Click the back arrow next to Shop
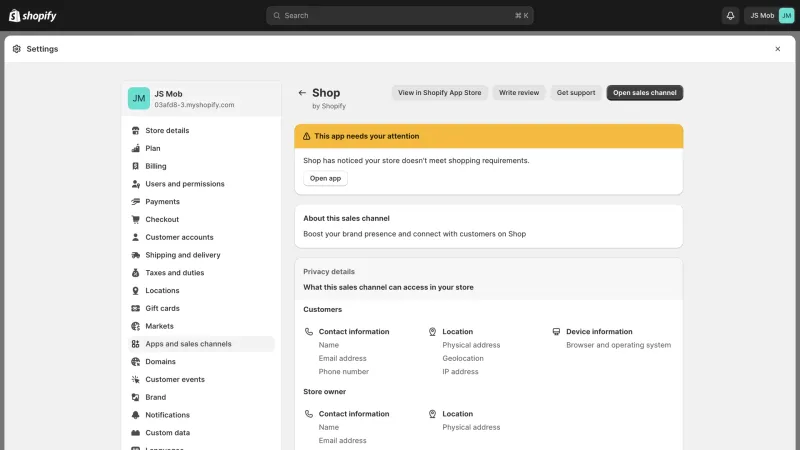Screen dimensions: 800x450 point(302,93)
